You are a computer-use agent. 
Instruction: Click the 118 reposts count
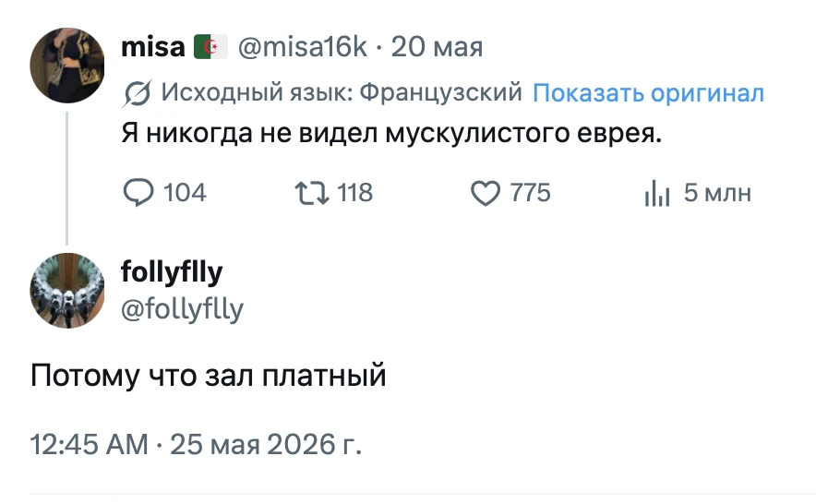click(x=354, y=193)
